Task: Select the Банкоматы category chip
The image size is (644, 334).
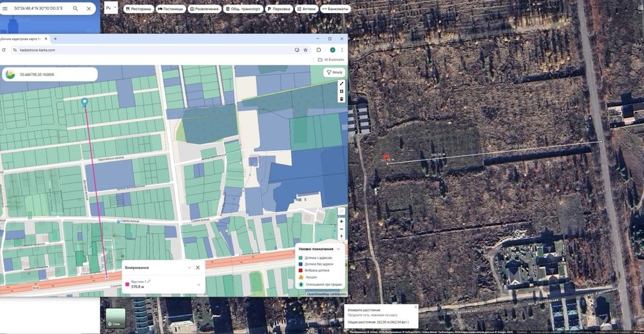Action: [x=335, y=8]
